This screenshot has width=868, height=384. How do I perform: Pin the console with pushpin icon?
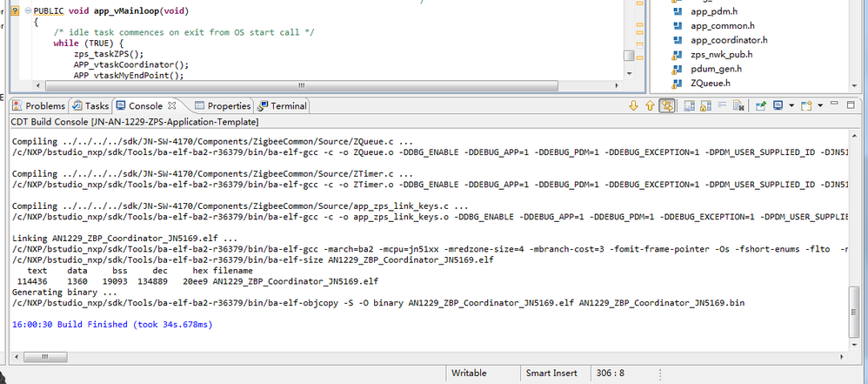click(x=761, y=105)
